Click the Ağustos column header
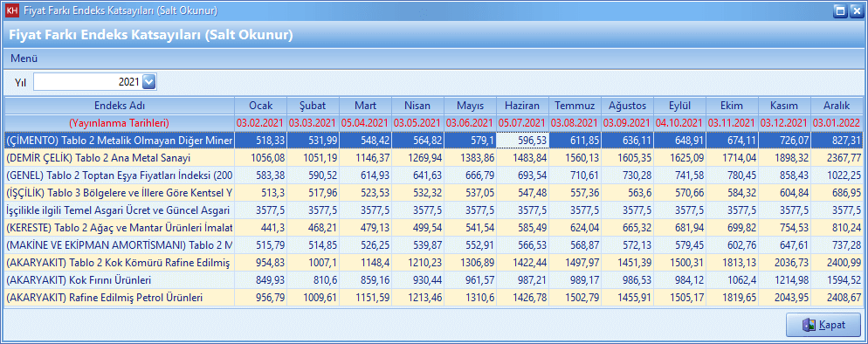Image resolution: width=868 pixels, height=344 pixels. (x=627, y=106)
